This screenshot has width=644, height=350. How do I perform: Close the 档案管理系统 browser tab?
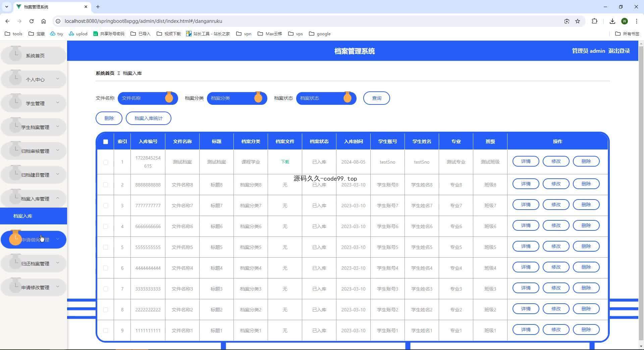coord(86,6)
